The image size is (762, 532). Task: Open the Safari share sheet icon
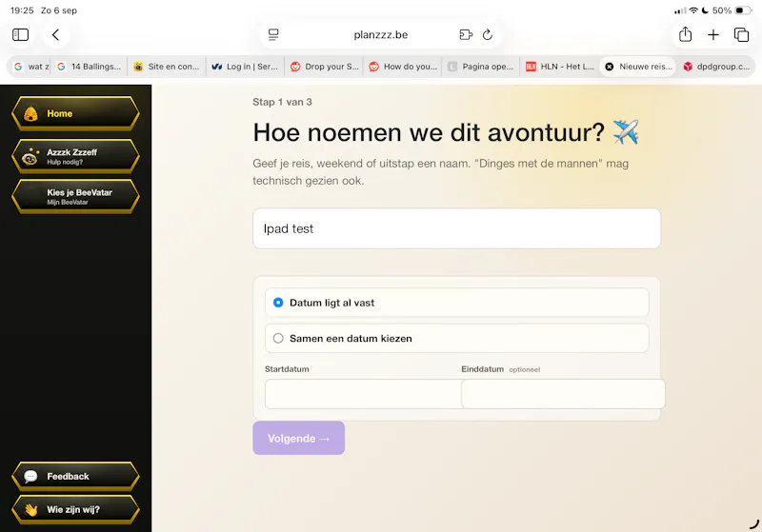pyautogui.click(x=685, y=34)
